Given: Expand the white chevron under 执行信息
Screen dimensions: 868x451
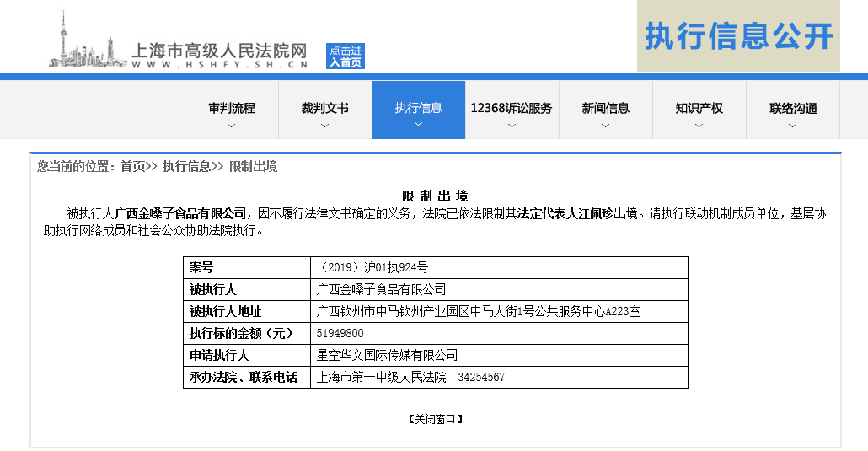Looking at the screenshot, I should click(418, 125).
